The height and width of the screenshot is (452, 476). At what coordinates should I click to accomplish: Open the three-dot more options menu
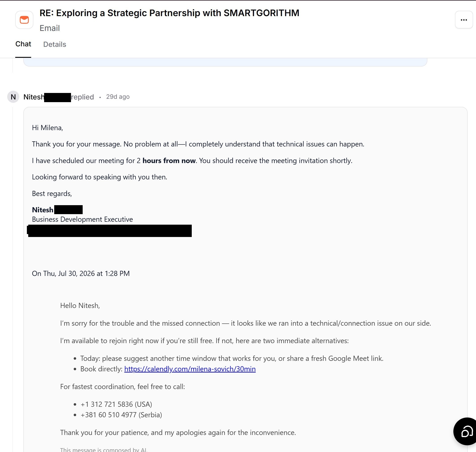464,20
